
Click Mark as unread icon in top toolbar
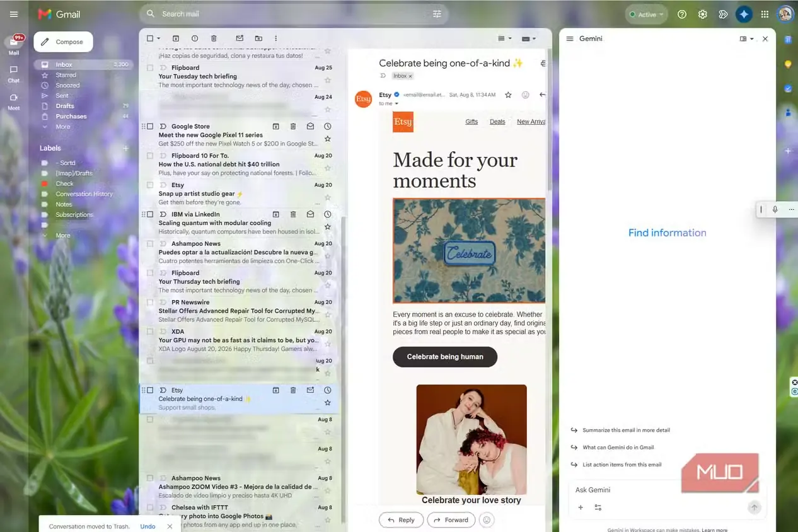(x=240, y=38)
